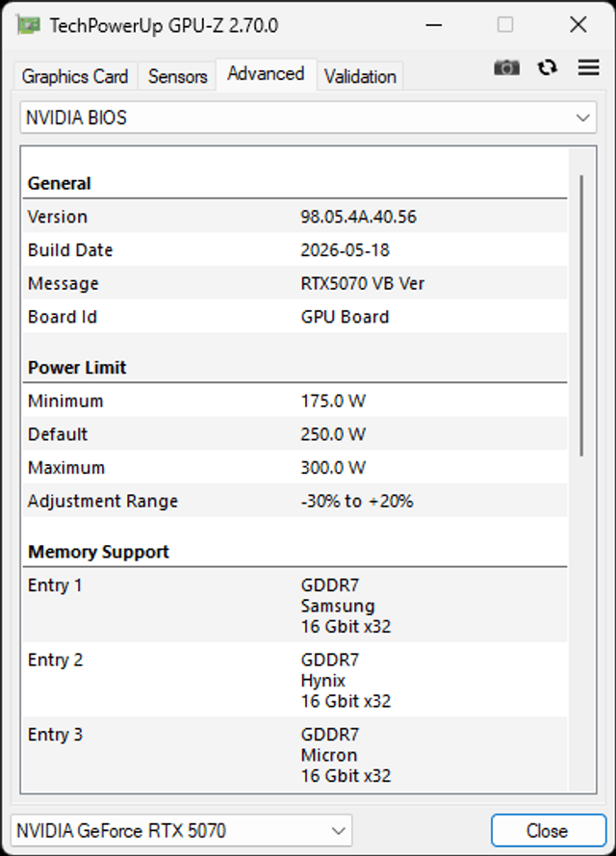Viewport: 616px width, 856px height.
Task: Click the Default power 250.0 W
Action: [333, 434]
